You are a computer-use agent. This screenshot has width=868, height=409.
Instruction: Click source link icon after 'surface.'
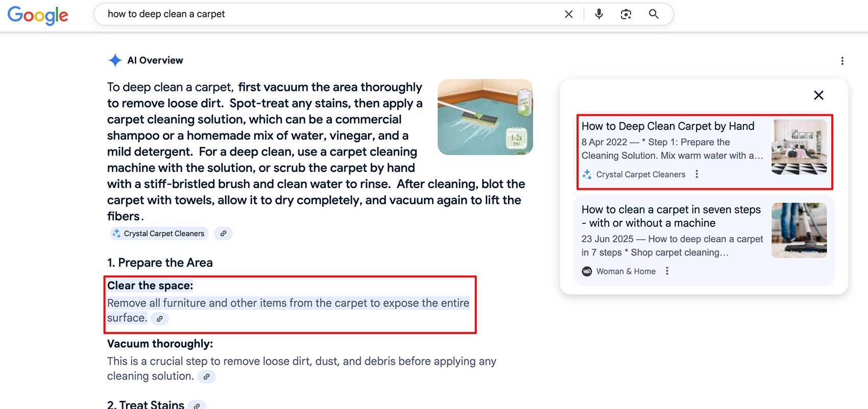click(160, 319)
